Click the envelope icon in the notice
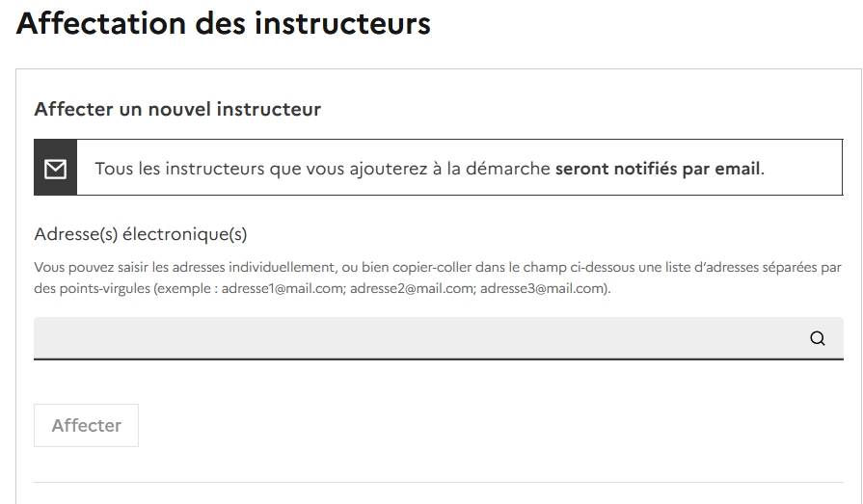 tap(56, 169)
